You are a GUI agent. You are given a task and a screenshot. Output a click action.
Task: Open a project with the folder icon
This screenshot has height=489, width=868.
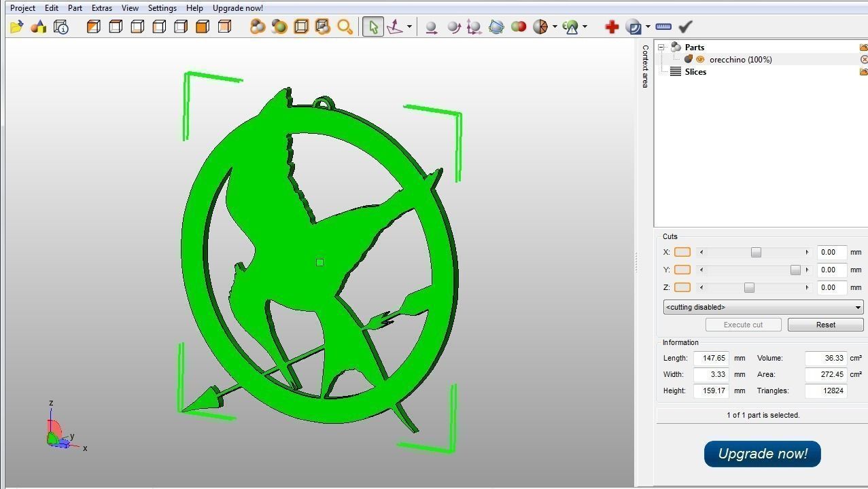point(17,26)
